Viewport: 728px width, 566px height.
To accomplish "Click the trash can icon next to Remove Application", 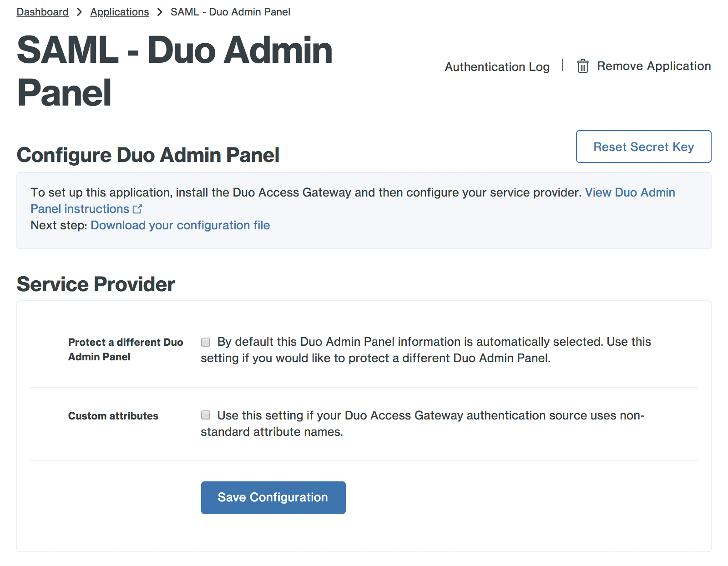I will pyautogui.click(x=583, y=66).
